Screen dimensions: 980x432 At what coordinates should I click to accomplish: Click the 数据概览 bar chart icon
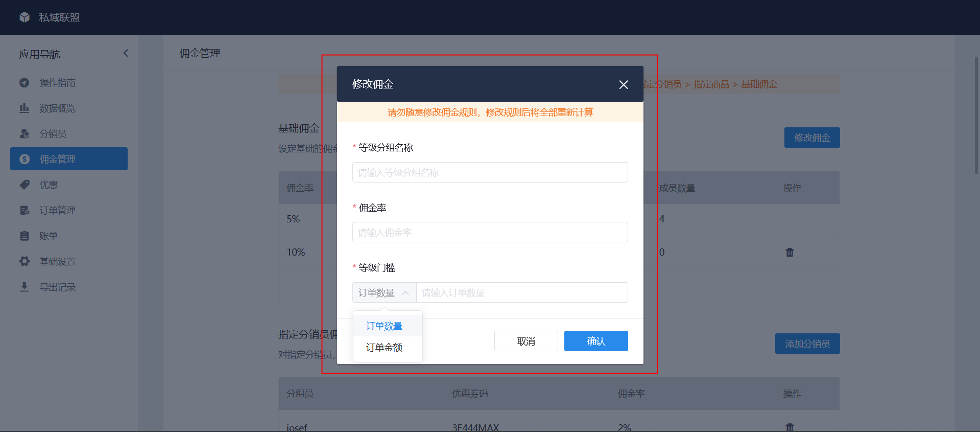coord(25,108)
